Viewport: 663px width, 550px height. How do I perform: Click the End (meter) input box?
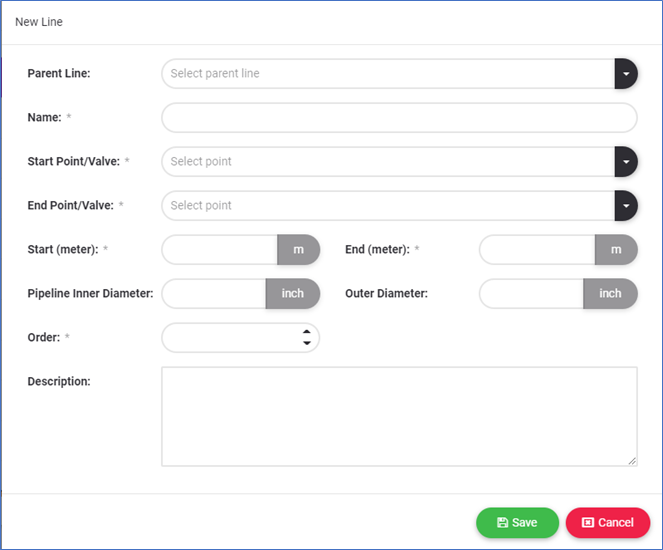coord(538,250)
